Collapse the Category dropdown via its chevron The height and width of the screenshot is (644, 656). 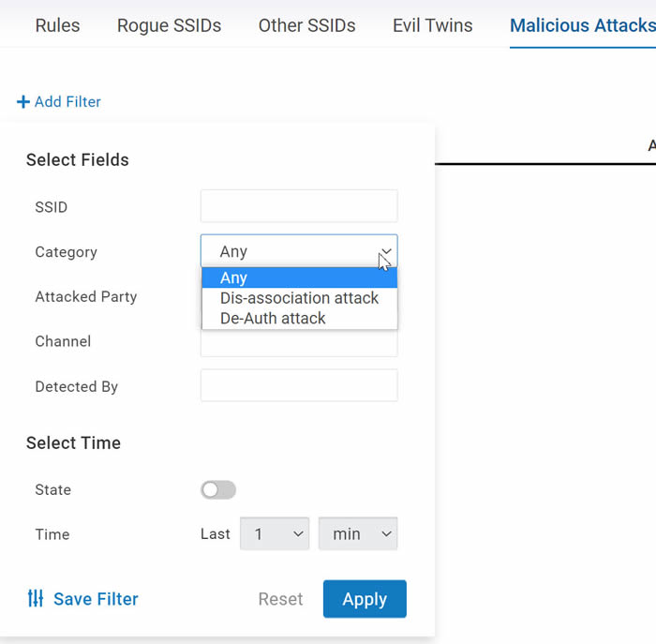[386, 251]
